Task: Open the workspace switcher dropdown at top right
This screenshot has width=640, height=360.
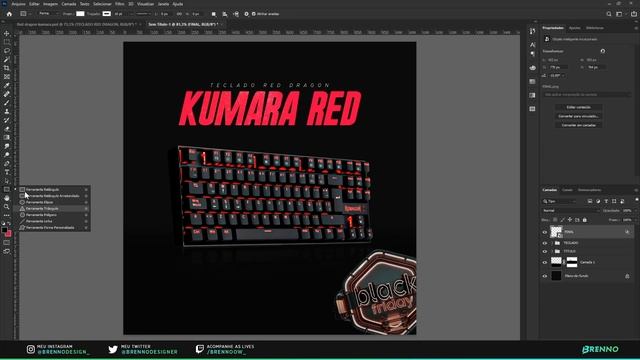Action: point(620,14)
